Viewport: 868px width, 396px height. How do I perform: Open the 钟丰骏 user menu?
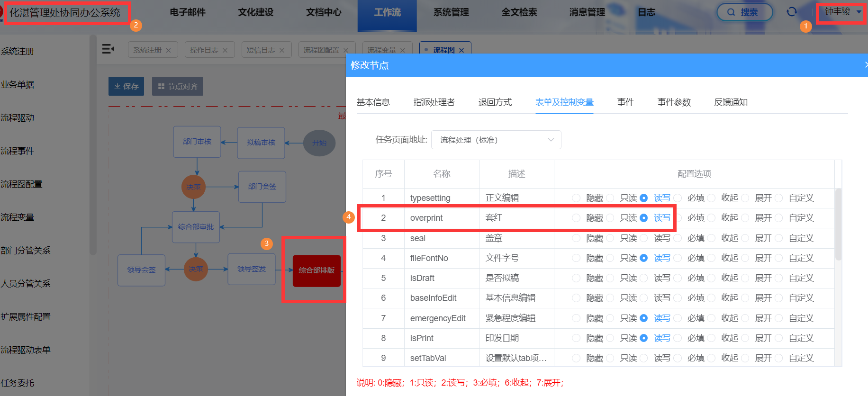(842, 12)
